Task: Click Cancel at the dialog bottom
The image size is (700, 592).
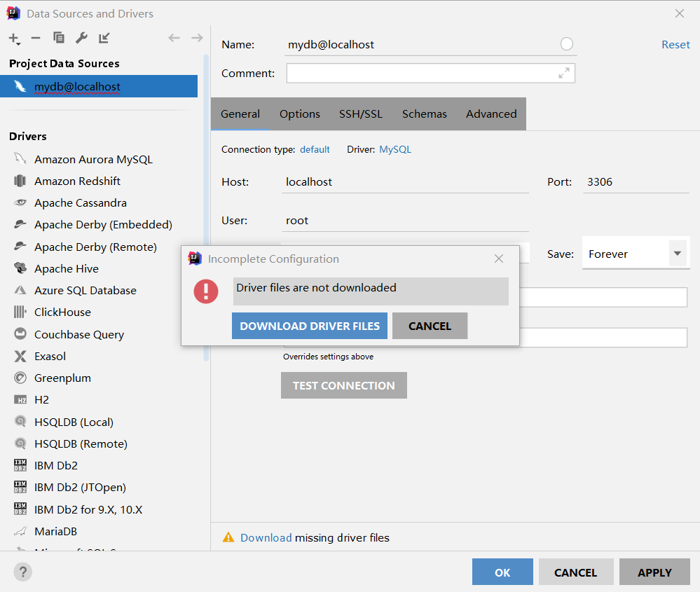Action: click(575, 572)
